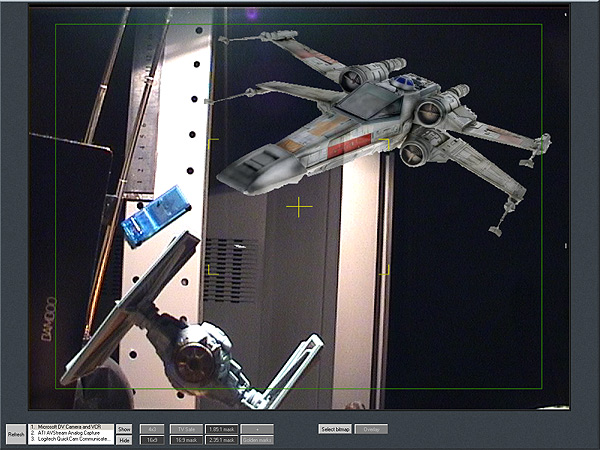Click the Select bitmap button
Image resolution: width=600 pixels, height=450 pixels.
[335, 429]
